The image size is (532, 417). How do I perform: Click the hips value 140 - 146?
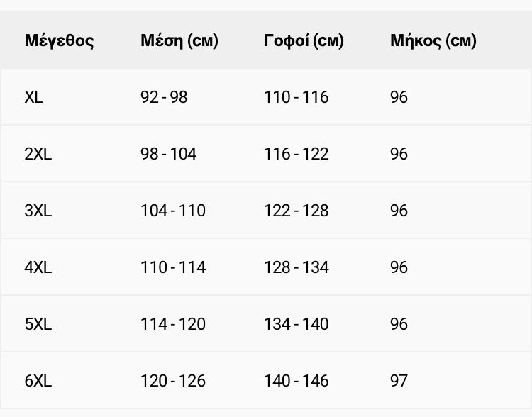[x=297, y=381]
